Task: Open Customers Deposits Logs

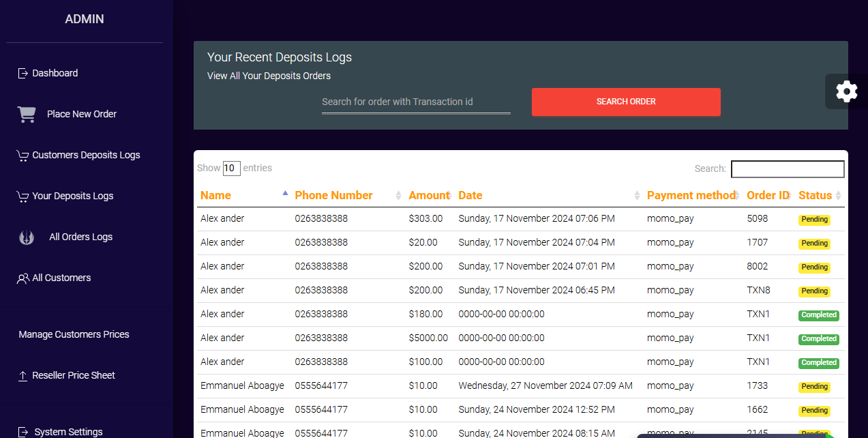Action: [86, 155]
